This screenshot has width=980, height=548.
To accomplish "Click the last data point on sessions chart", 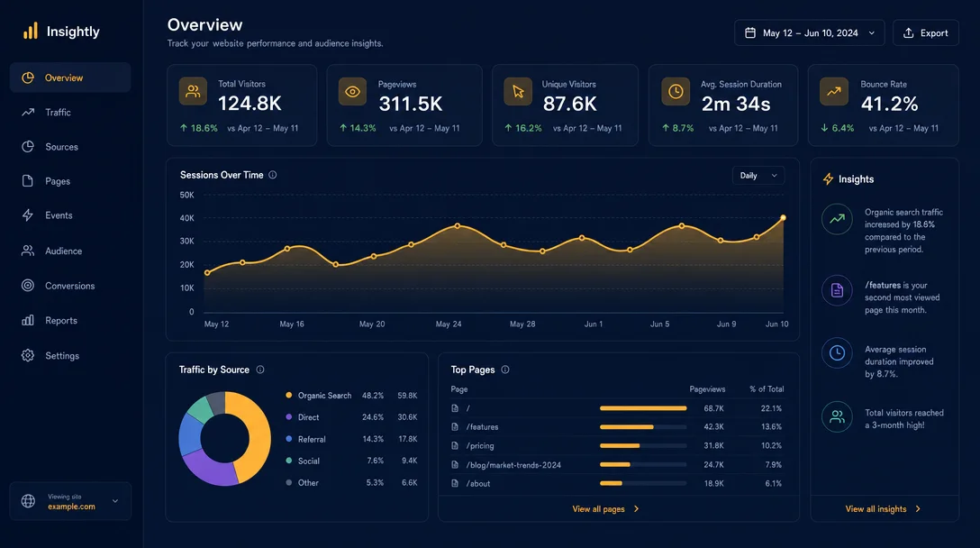I will click(783, 218).
